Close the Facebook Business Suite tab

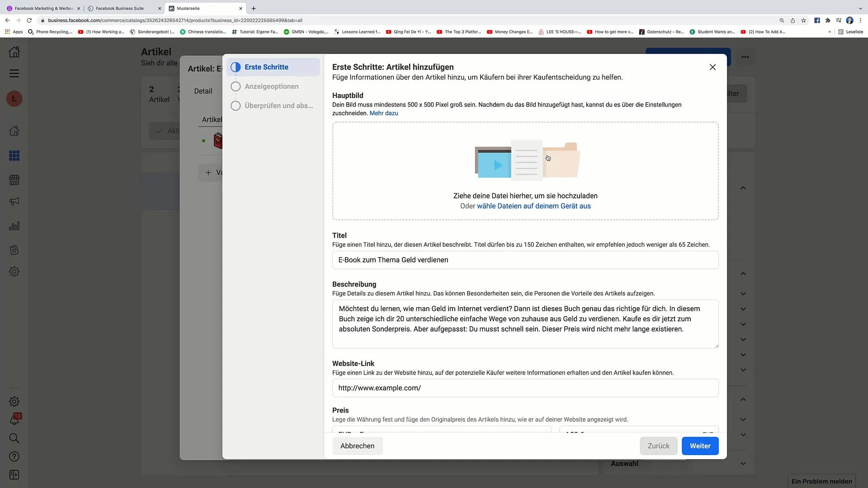click(160, 8)
